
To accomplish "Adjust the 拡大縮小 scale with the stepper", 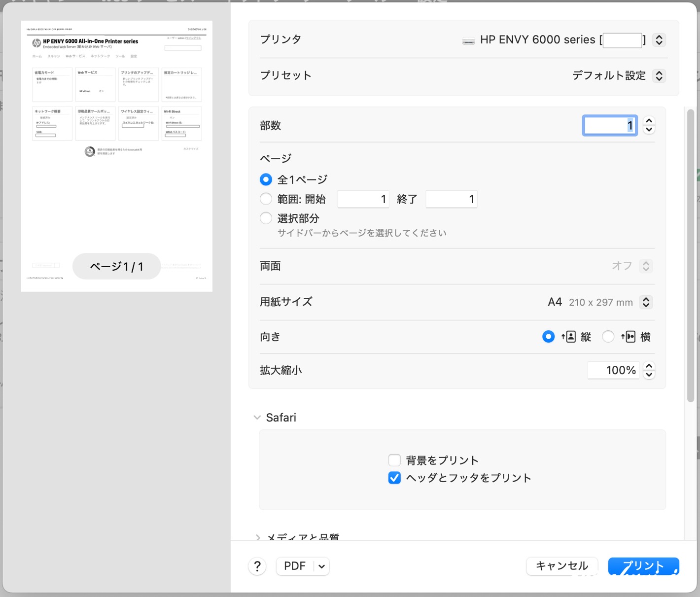I will tap(649, 370).
